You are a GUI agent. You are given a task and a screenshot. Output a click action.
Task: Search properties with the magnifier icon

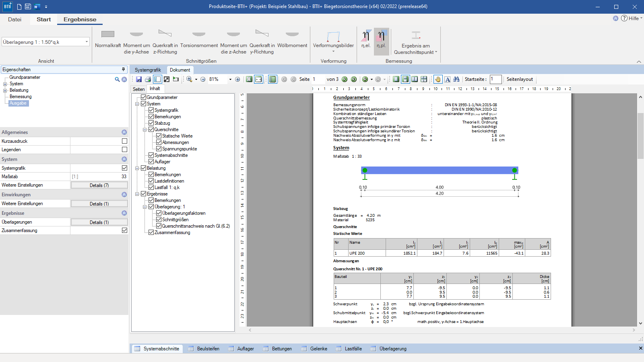point(117,80)
